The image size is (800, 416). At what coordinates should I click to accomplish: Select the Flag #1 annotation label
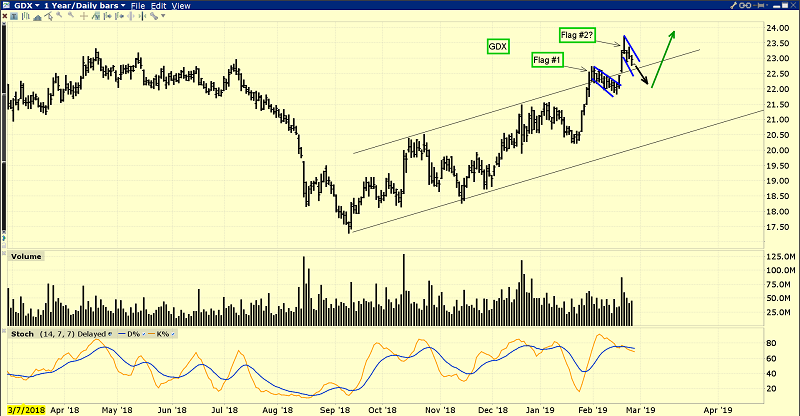(546, 60)
